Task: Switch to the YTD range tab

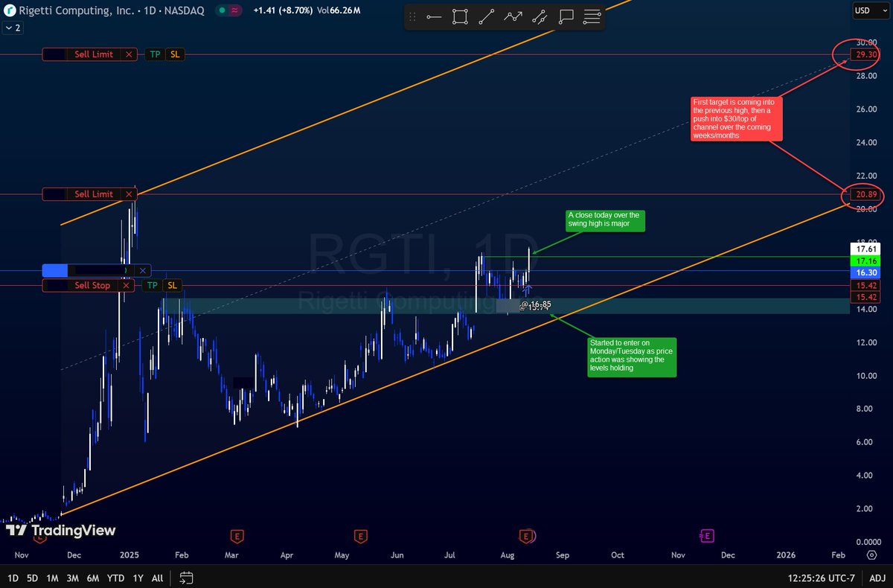Action: (115, 577)
